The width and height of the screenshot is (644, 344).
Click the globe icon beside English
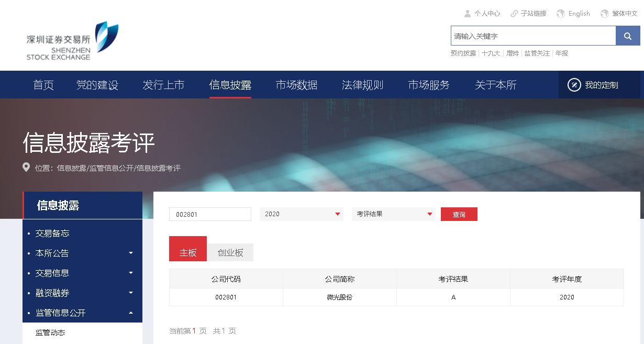coord(561,14)
